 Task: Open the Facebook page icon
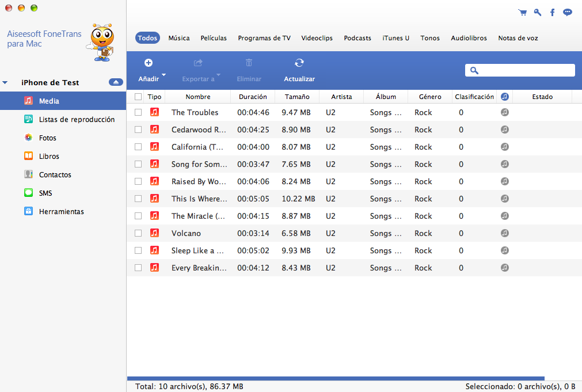[x=552, y=13]
